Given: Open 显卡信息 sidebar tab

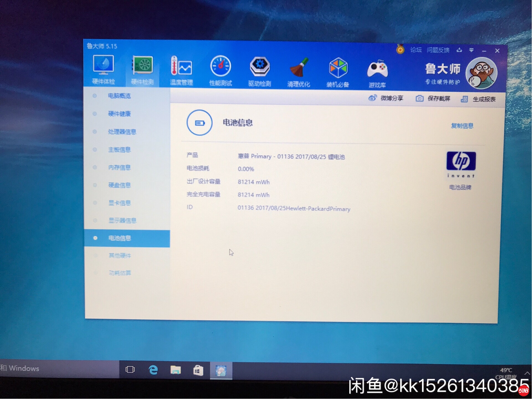Looking at the screenshot, I should tap(119, 203).
